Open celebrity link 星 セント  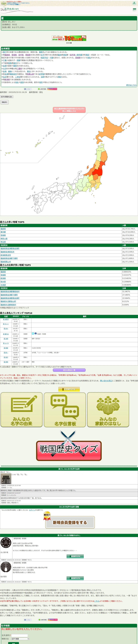point(6,324)
